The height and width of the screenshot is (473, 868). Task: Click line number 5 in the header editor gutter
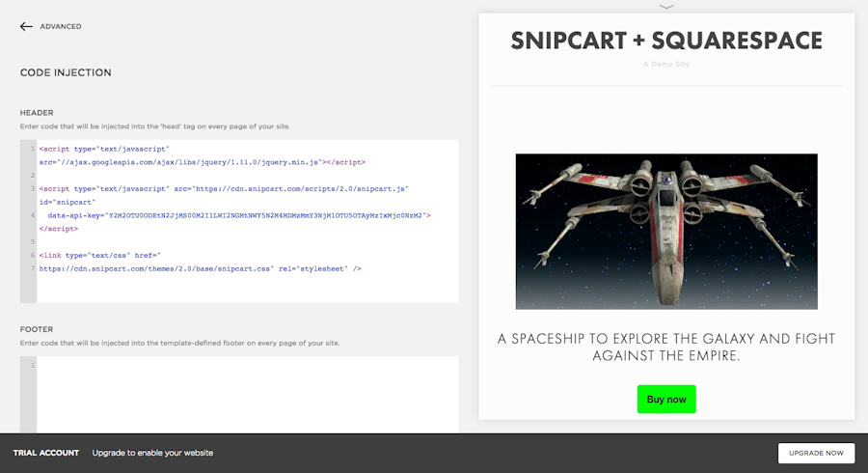point(33,242)
